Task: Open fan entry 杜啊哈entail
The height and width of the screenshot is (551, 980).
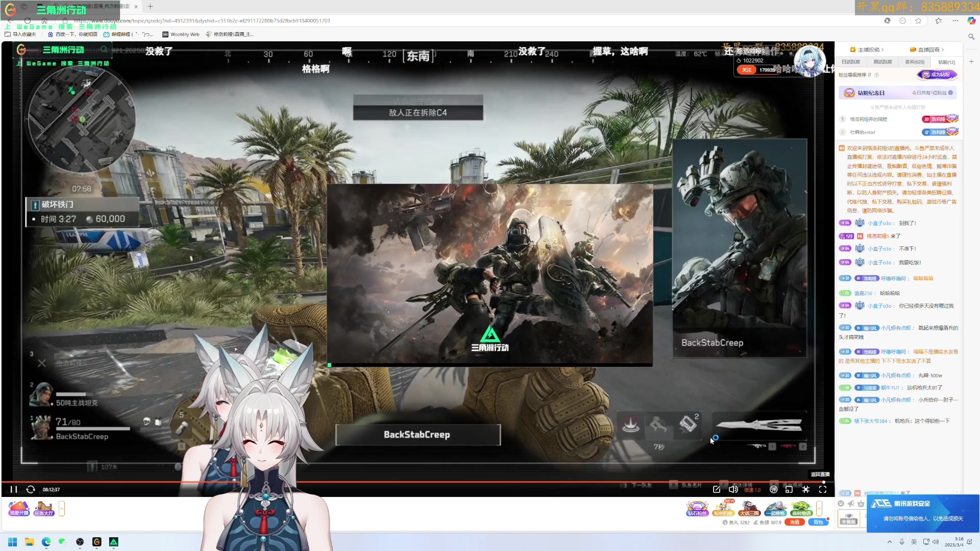Action: [863, 132]
